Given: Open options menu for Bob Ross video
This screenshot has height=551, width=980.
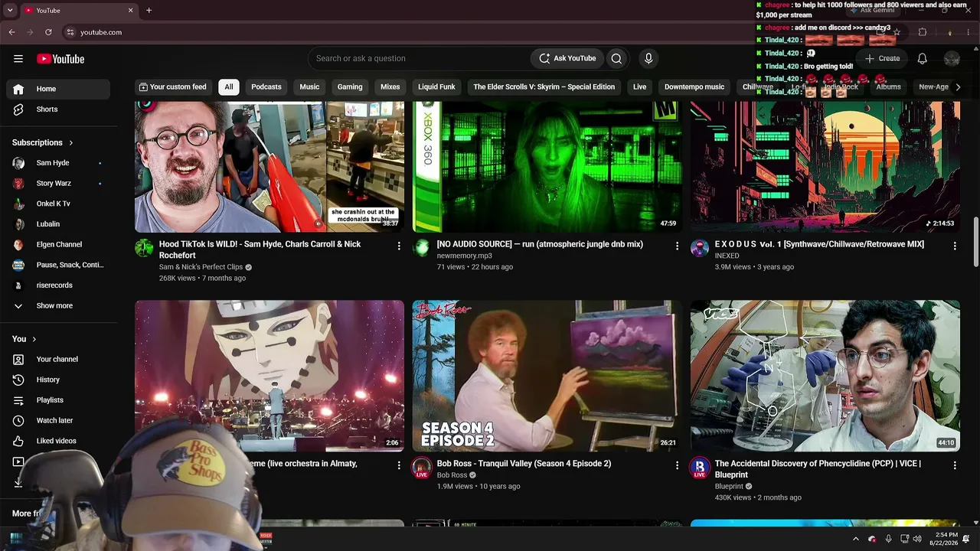Looking at the screenshot, I should click(x=677, y=465).
